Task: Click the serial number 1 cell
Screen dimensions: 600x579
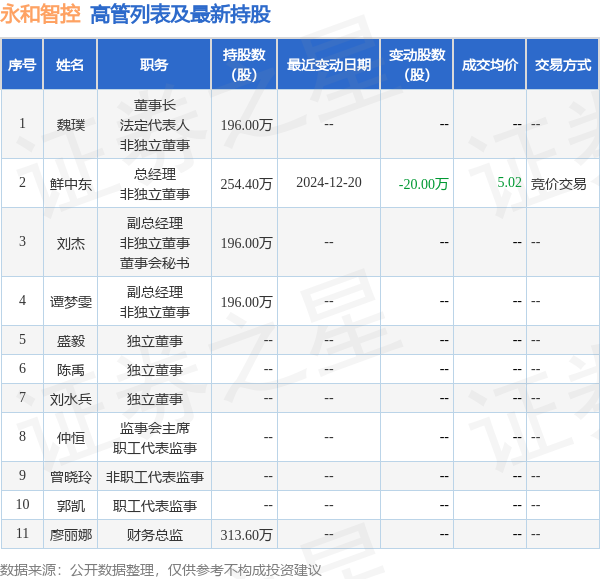Action: [23, 123]
